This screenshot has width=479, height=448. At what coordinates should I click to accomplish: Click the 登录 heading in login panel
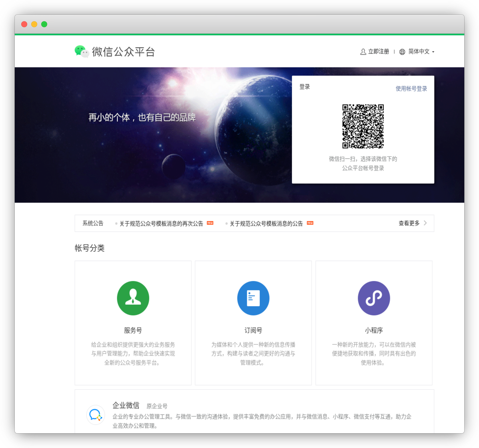click(305, 87)
